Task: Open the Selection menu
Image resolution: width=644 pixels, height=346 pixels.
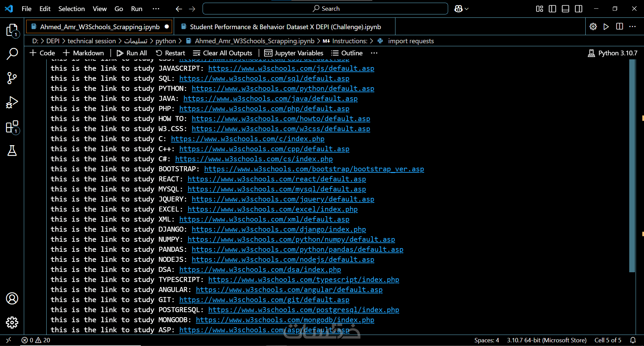Action: 71,9
